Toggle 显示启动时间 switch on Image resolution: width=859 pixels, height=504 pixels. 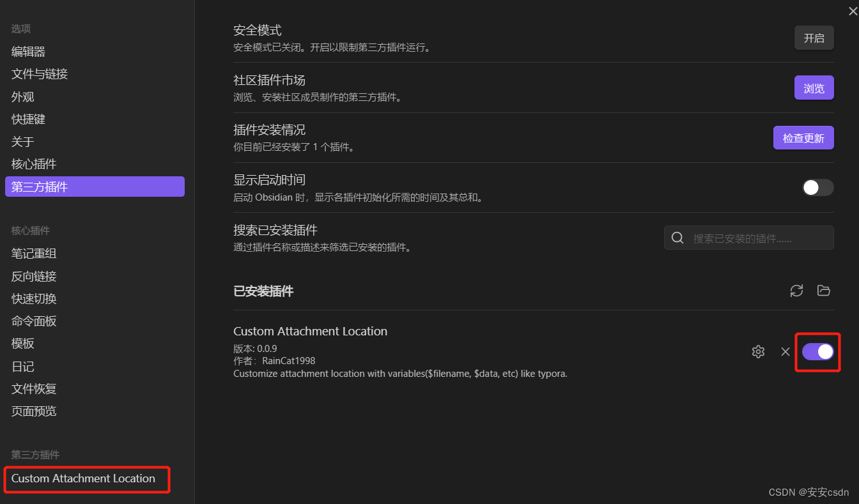818,187
